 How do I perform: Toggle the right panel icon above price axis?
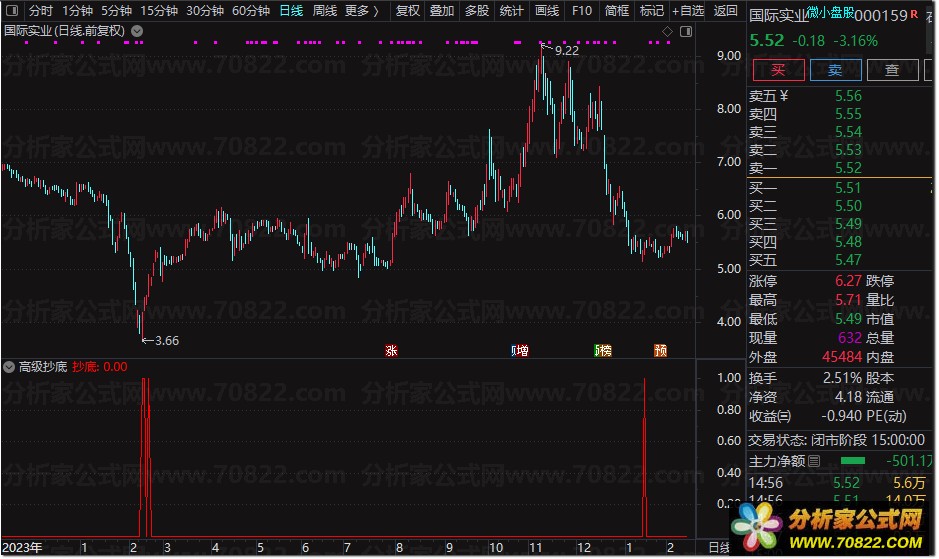[686, 31]
